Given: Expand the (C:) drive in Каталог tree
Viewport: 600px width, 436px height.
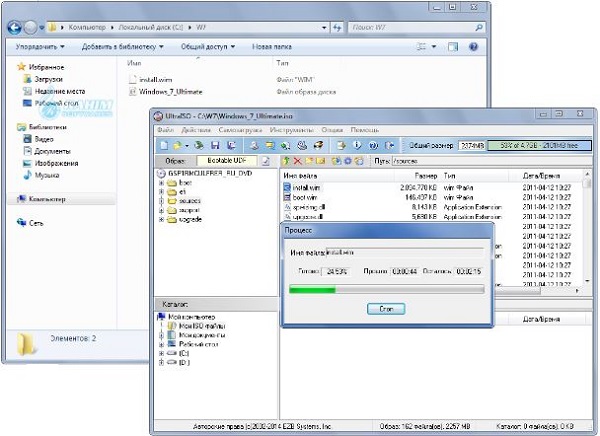Looking at the screenshot, I should pos(162,353).
